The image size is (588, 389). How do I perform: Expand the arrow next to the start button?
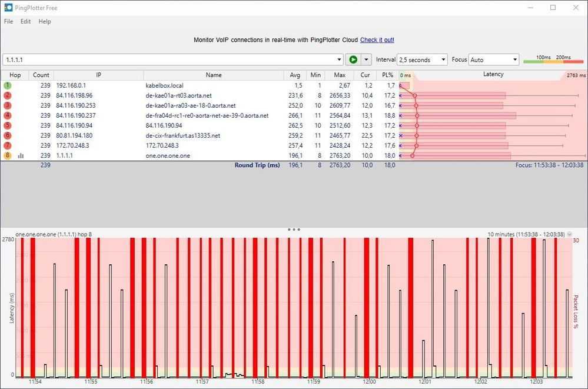coord(367,59)
